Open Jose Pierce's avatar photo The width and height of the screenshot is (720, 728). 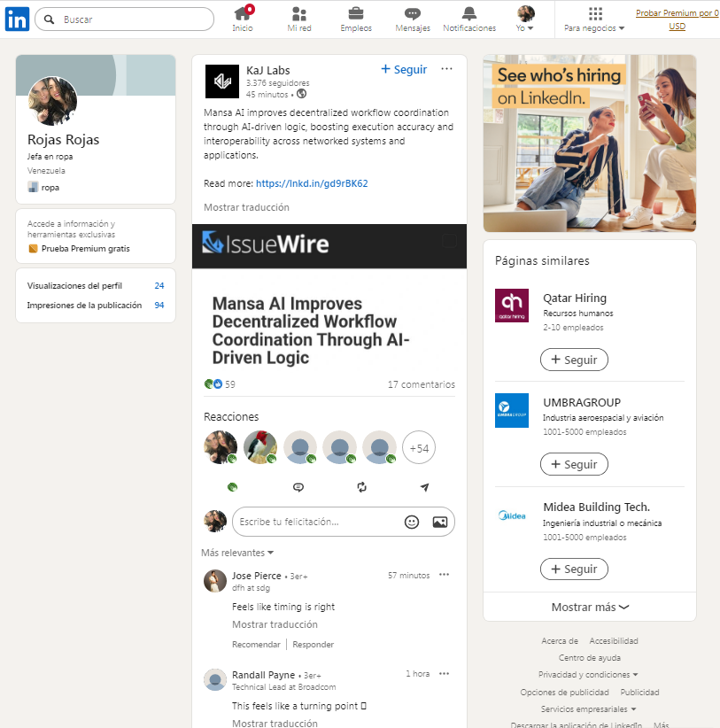coord(215,581)
